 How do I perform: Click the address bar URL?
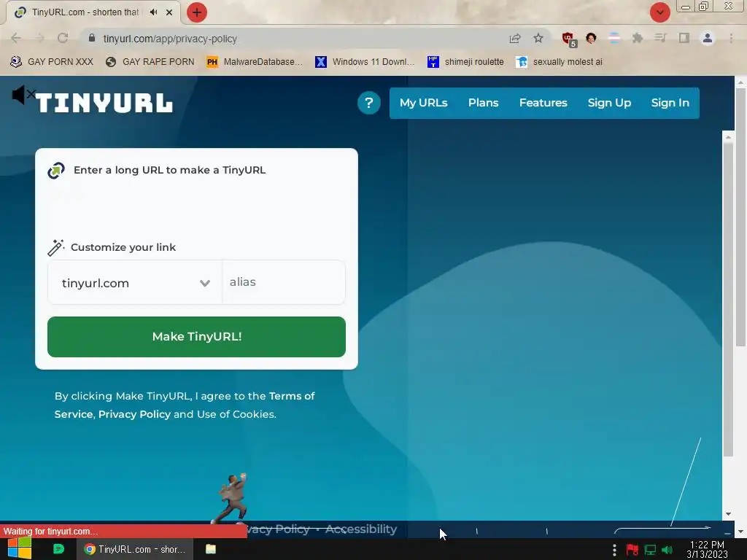pyautogui.click(x=170, y=39)
